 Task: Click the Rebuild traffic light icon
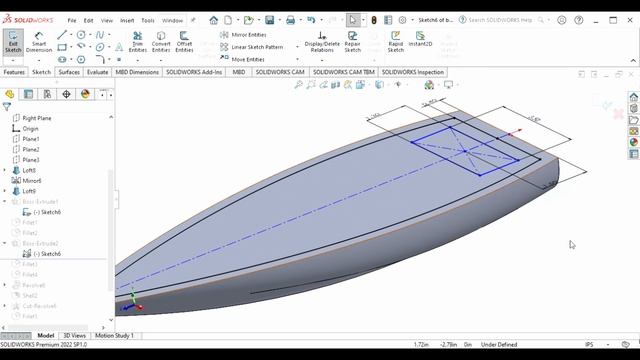click(x=374, y=20)
